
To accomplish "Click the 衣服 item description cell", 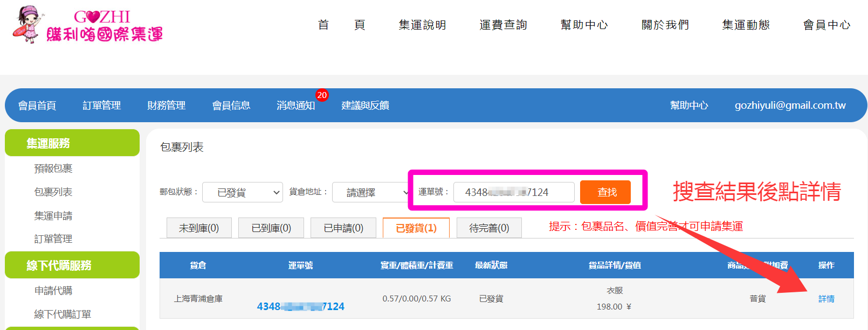I will click(x=615, y=291).
